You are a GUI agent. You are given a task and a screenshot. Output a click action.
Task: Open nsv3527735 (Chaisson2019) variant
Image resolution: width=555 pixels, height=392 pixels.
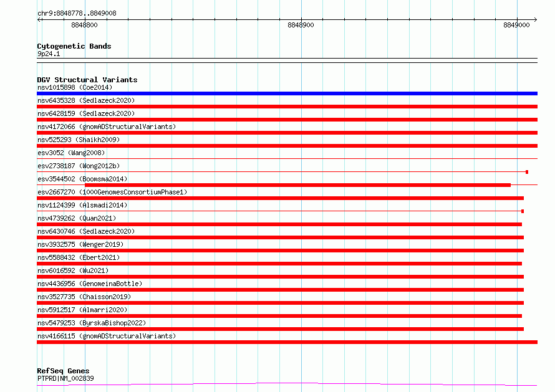click(x=84, y=297)
